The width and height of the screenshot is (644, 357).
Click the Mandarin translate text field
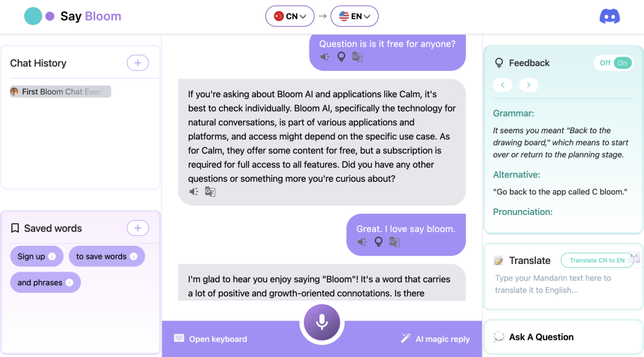(x=563, y=284)
